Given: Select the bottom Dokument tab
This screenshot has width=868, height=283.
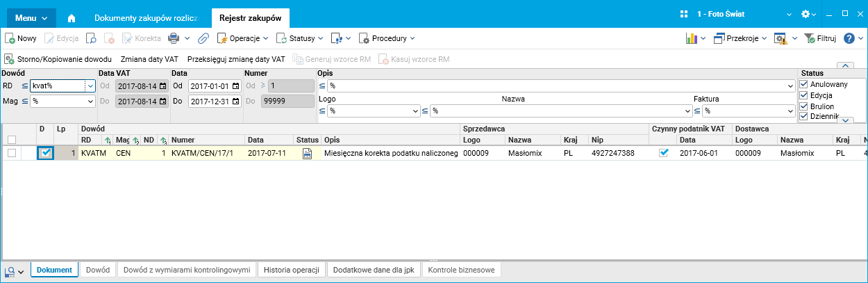Looking at the screenshot, I should (x=54, y=270).
